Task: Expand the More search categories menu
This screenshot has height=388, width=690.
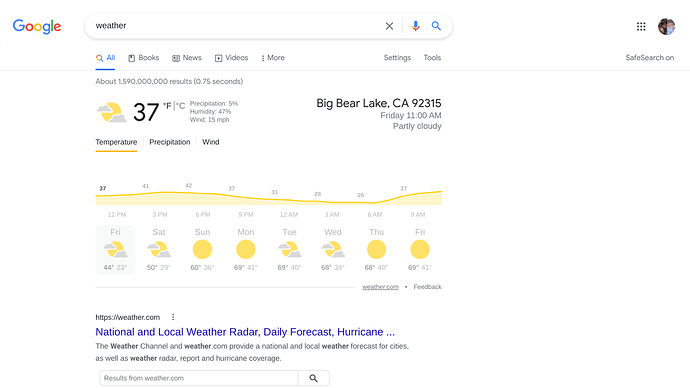Action: pyautogui.click(x=273, y=58)
